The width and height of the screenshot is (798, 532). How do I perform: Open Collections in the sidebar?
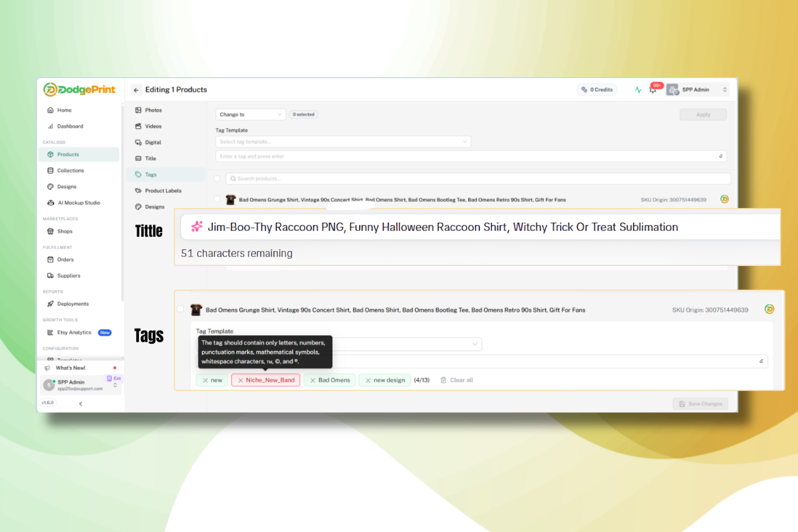pos(70,171)
